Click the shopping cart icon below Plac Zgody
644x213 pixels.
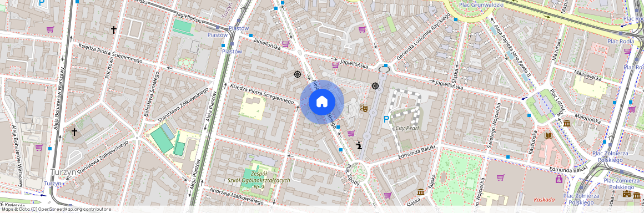[388, 195]
